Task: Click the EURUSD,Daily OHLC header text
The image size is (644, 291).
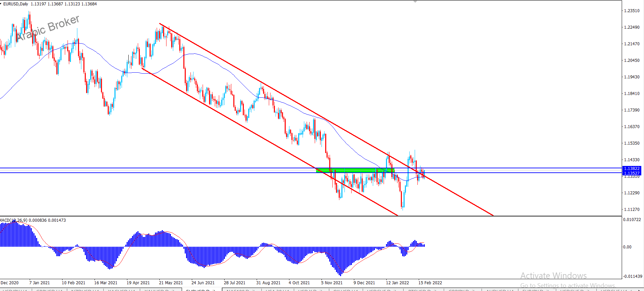Action: pyautogui.click(x=50, y=4)
